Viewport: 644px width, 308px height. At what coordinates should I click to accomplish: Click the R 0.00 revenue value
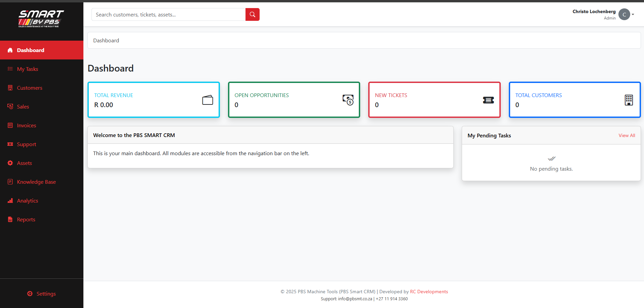coord(104,105)
